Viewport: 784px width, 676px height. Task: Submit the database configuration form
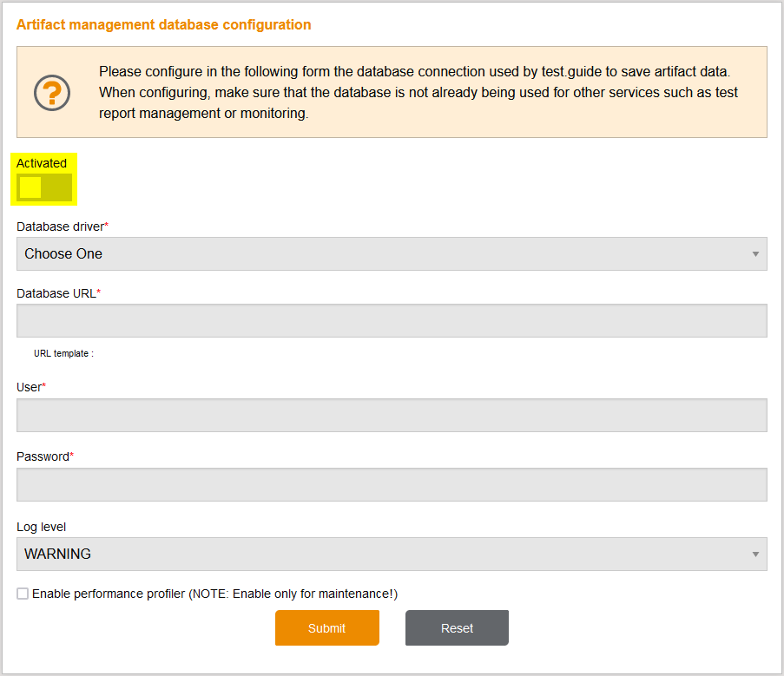[327, 627]
